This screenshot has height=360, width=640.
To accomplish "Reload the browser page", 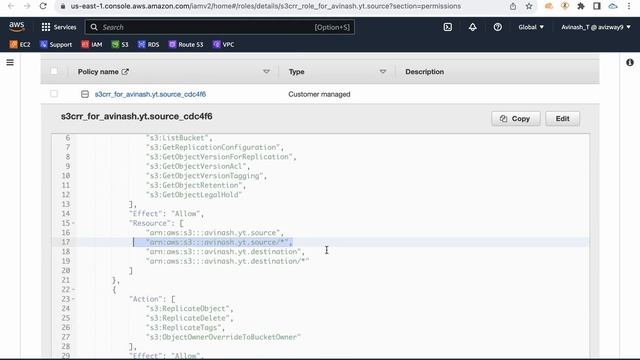I will (43, 6).
